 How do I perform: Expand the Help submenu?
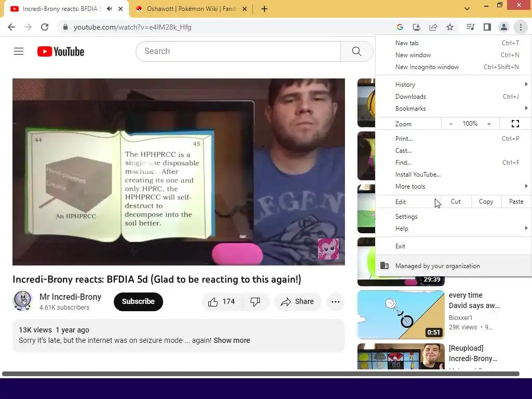[x=454, y=229]
